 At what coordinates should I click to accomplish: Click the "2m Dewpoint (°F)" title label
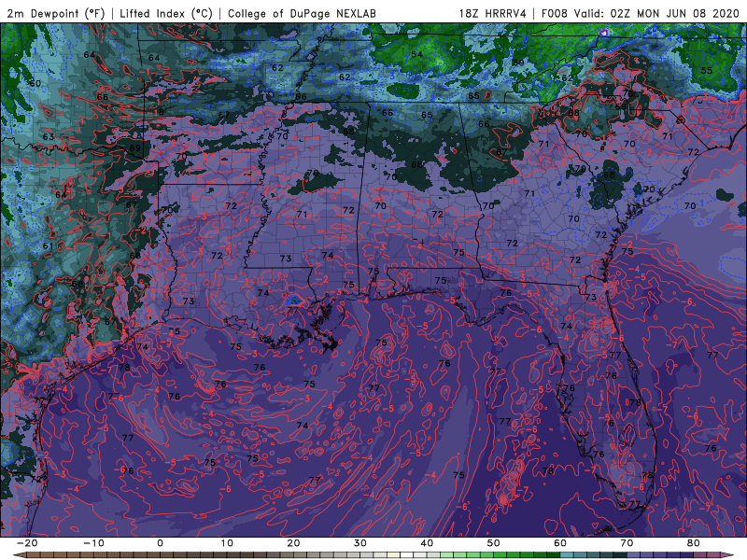click(56, 13)
